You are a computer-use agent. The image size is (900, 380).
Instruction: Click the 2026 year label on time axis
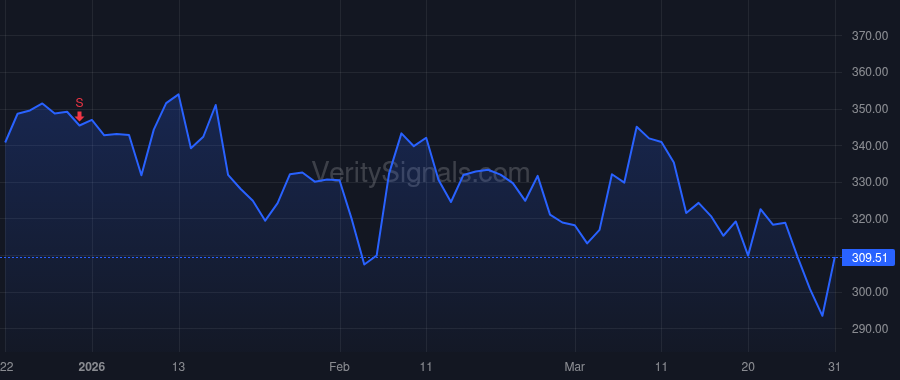point(92,367)
